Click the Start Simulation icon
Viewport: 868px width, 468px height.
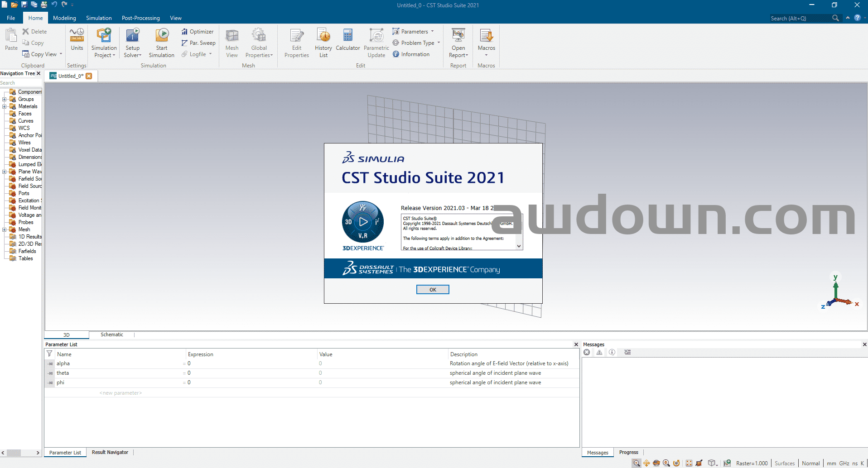(162, 36)
